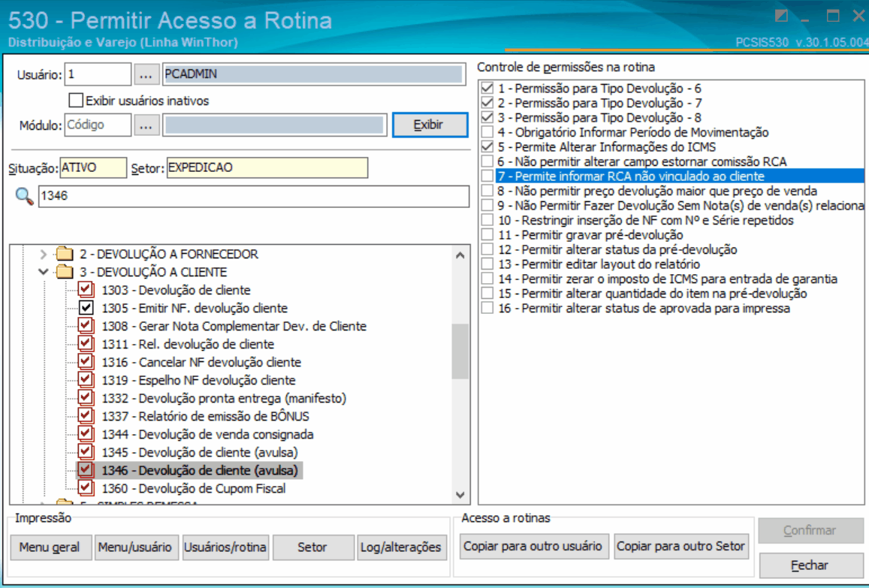Click the magnifier search icon

click(24, 196)
